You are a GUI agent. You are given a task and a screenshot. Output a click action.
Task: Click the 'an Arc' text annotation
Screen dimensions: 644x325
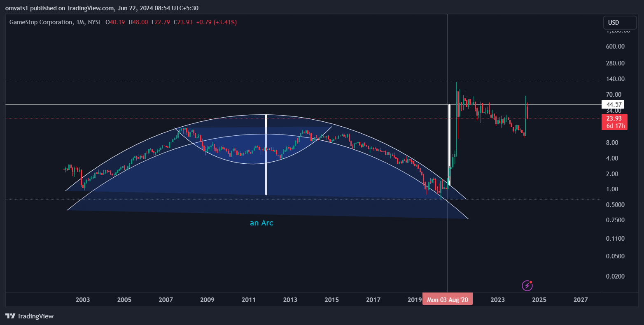tap(261, 223)
